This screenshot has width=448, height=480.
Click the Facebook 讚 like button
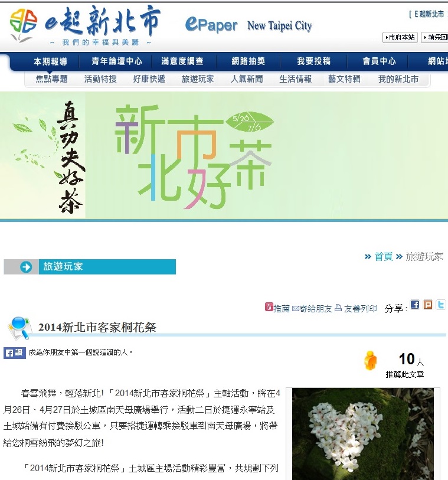click(15, 352)
